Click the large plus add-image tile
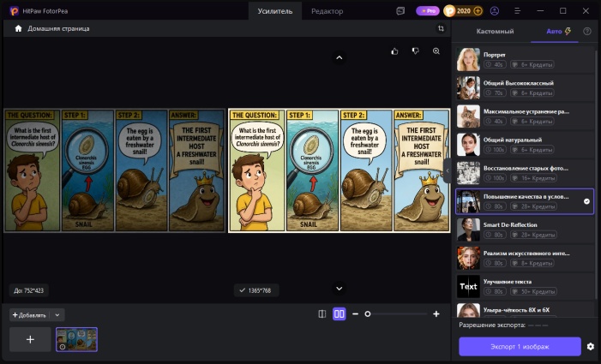Image resolution: width=601 pixels, height=364 pixels. (x=30, y=339)
